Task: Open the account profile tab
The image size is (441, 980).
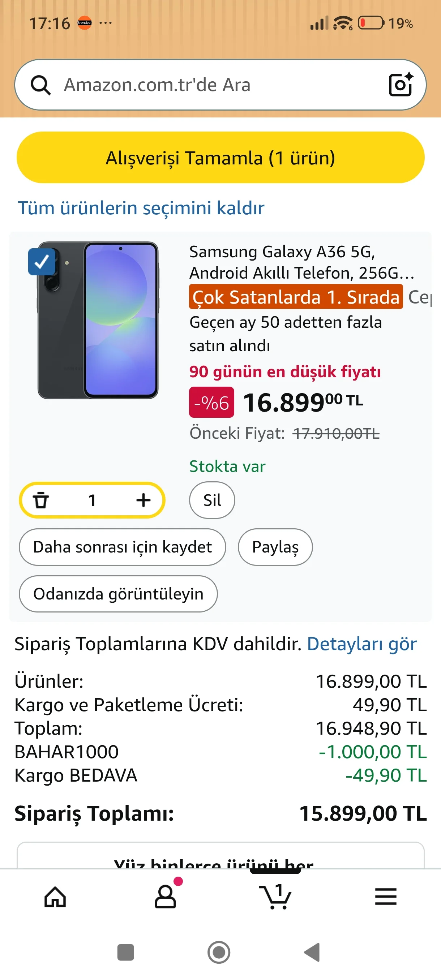Action: coord(166,897)
